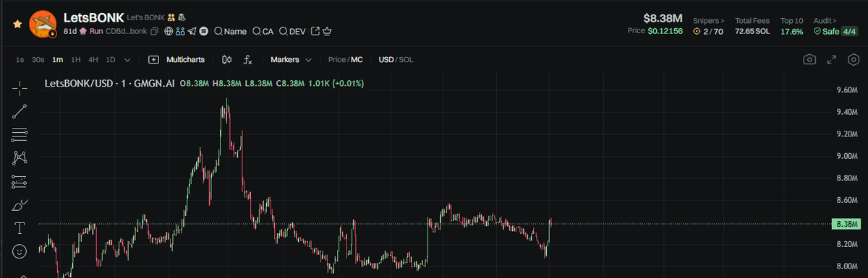Search by CA

tap(263, 31)
